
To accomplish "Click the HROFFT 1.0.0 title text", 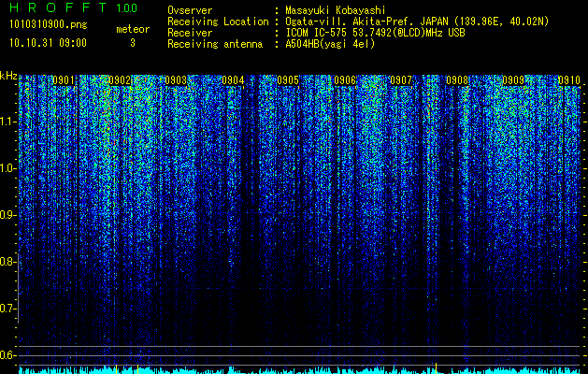I will (73, 7).
